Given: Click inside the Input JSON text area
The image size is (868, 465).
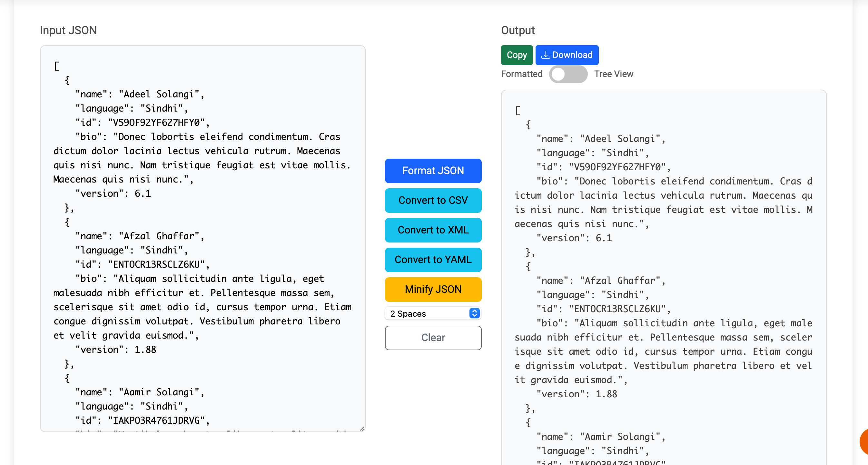Looking at the screenshot, I should 203,239.
